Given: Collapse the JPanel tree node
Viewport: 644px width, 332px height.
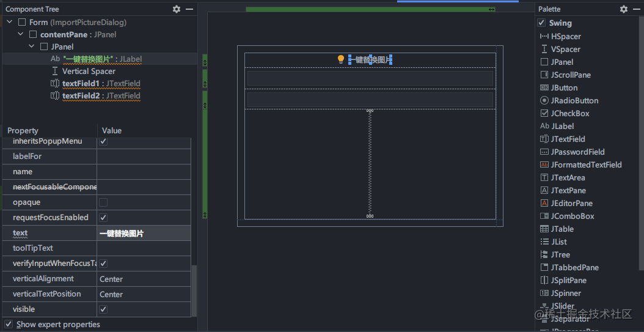Looking at the screenshot, I should click(x=32, y=47).
